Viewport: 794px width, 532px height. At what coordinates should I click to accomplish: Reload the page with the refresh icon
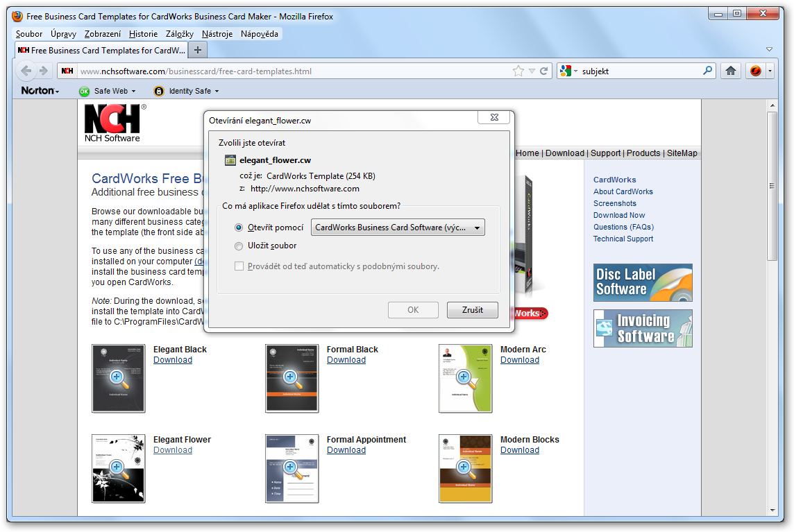(x=544, y=71)
